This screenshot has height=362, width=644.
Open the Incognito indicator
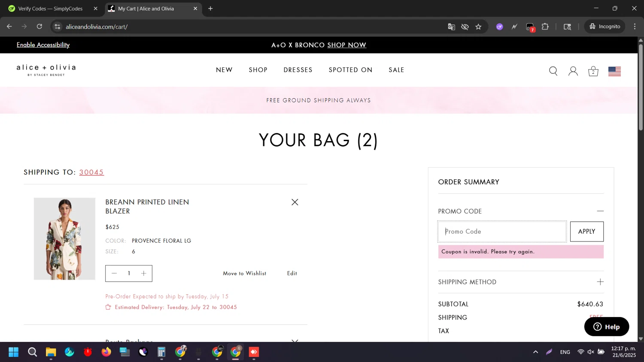[605, 27]
